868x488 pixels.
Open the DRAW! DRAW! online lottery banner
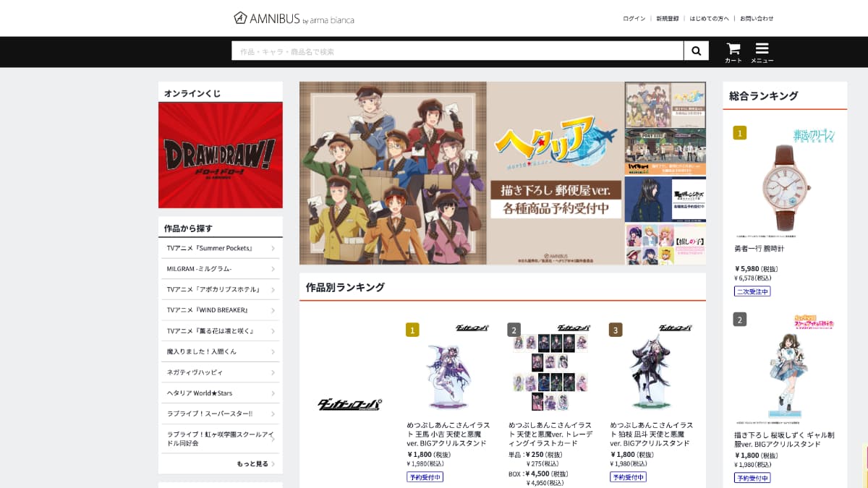coord(221,155)
